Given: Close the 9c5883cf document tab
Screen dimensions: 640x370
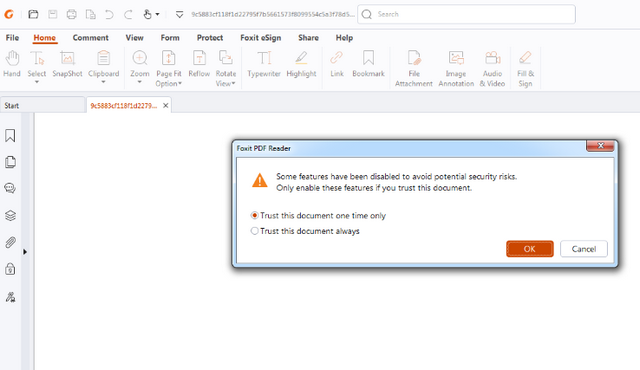Looking at the screenshot, I should pos(166,106).
